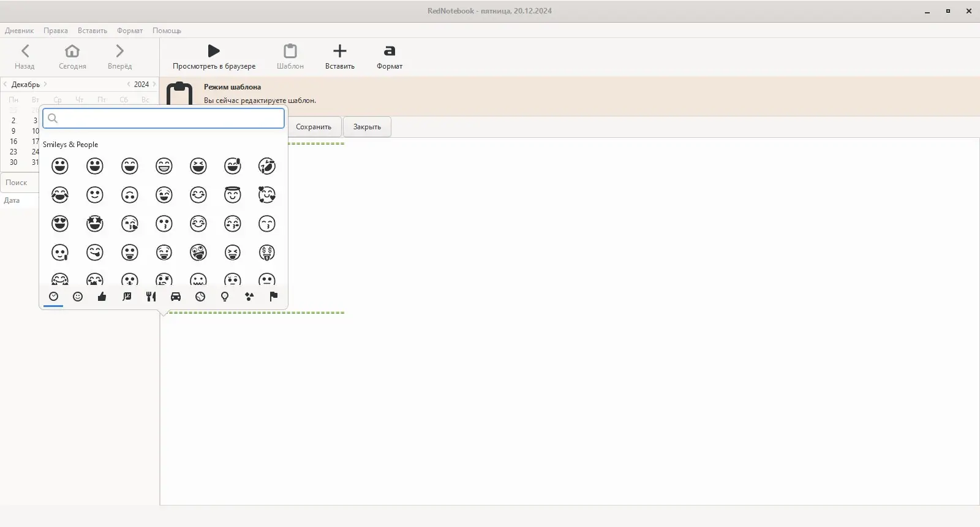Insert the grinning emoji with smiling eyes
The width and height of the screenshot is (980, 527).
pos(129,166)
